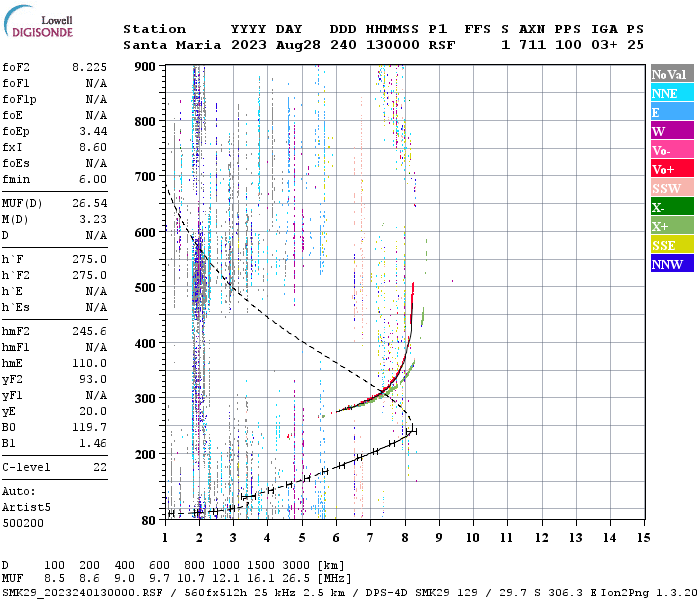Screen dimensions: 700x600
Task: Click the 1 MHz frequency axis label
Action: click(165, 538)
